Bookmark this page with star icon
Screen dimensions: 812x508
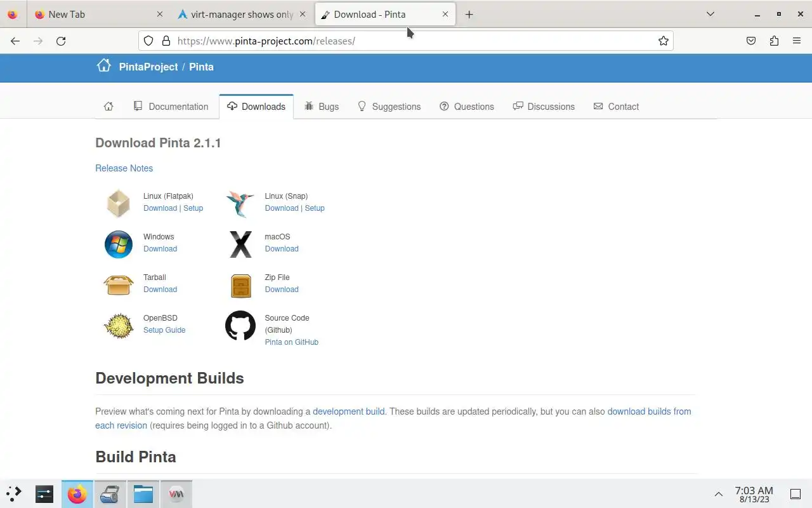tap(664, 41)
